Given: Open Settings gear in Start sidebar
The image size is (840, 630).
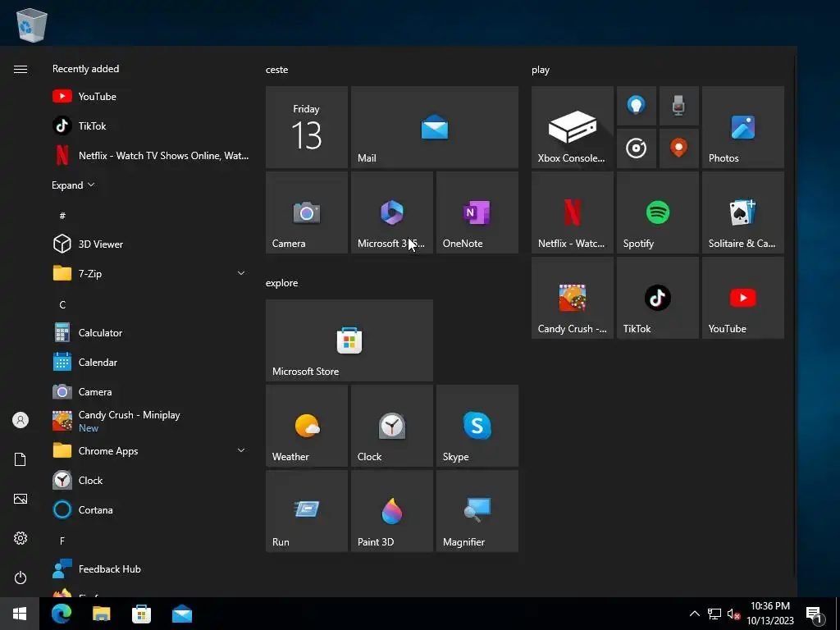Looking at the screenshot, I should [x=21, y=538].
